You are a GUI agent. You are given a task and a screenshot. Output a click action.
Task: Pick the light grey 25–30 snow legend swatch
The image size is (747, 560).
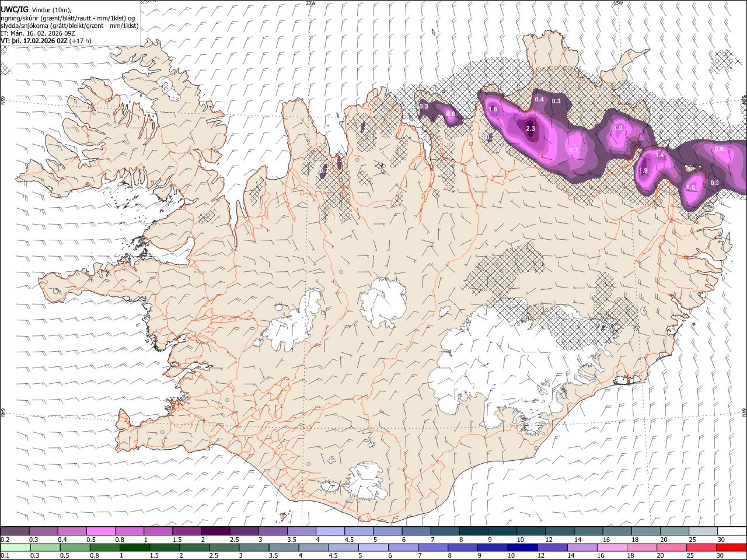coord(703,531)
